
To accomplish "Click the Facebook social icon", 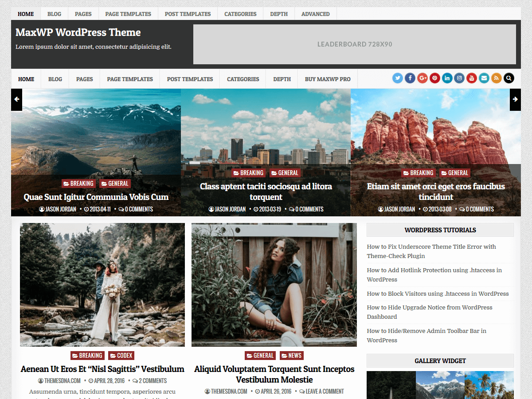I will [x=410, y=78].
